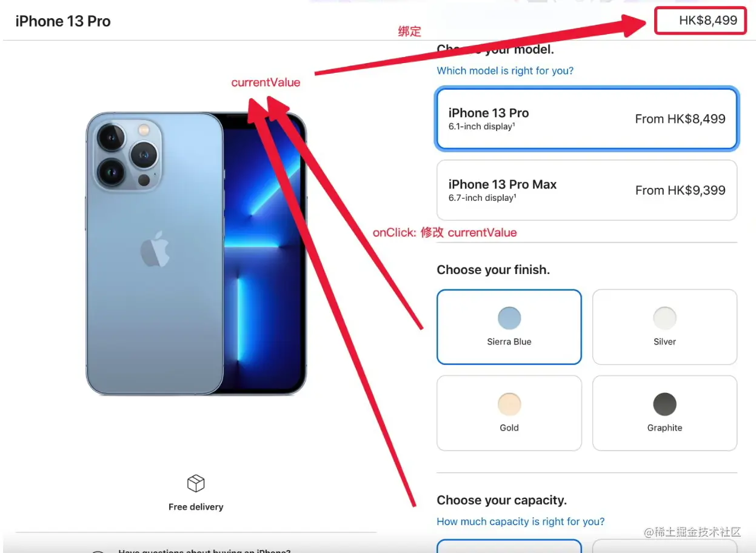
Task: Open the "Which model is right for you?" link
Action: pos(505,70)
